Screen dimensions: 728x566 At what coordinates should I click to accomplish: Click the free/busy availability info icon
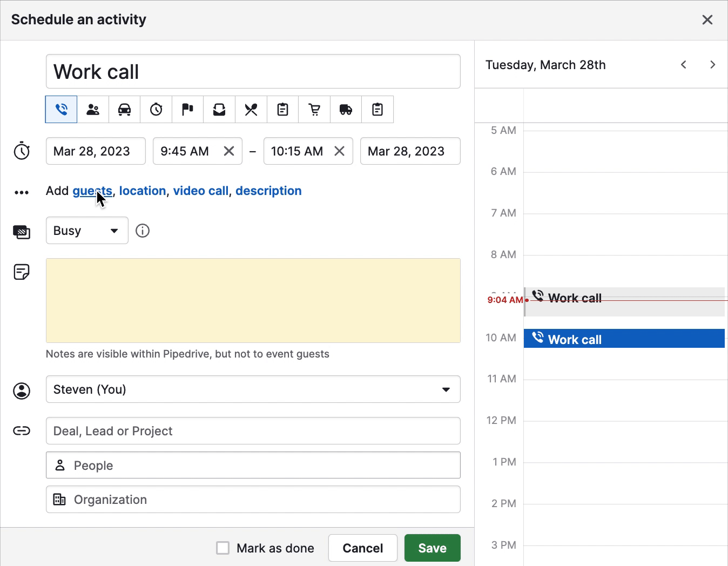pyautogui.click(x=142, y=231)
